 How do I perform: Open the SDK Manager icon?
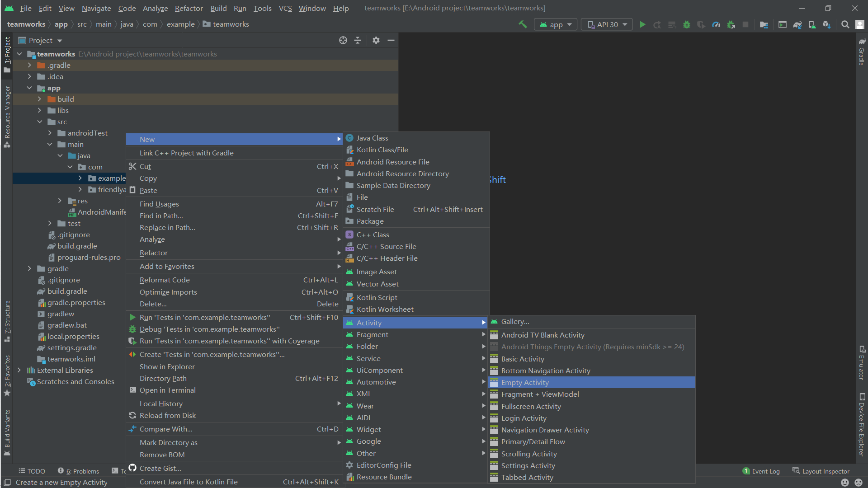point(827,24)
